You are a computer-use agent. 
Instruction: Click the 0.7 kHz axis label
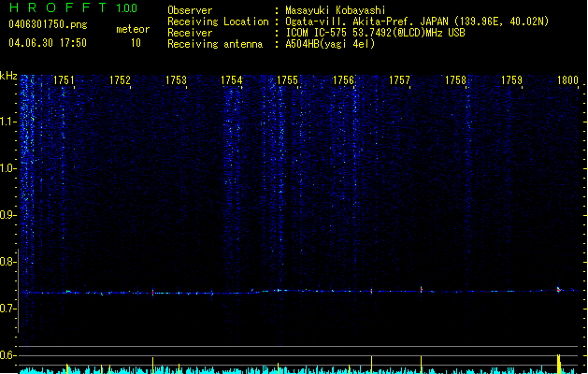click(7, 309)
